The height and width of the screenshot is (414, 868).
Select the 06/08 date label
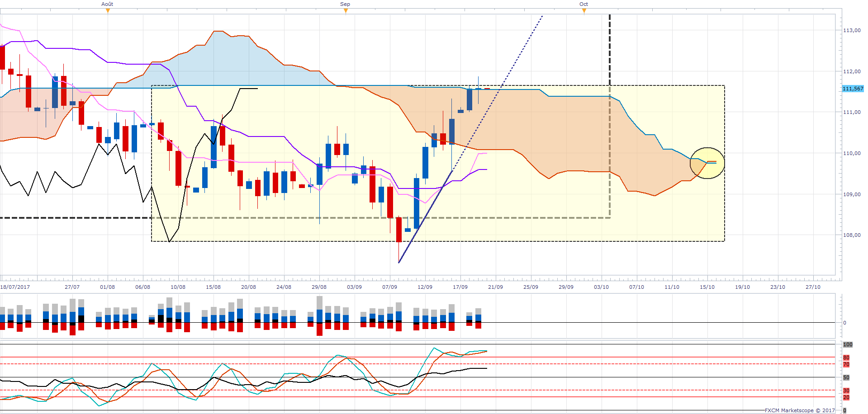click(x=142, y=287)
